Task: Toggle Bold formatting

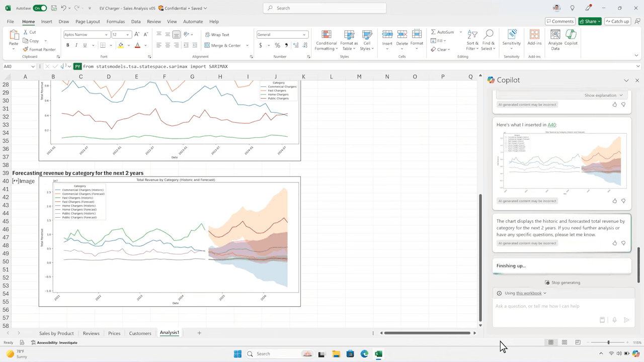Action: click(68, 45)
